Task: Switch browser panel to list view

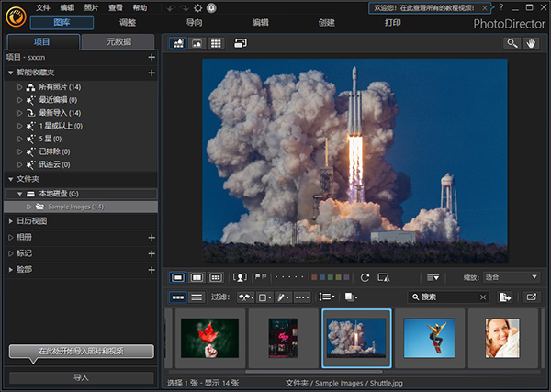Action: point(197,297)
